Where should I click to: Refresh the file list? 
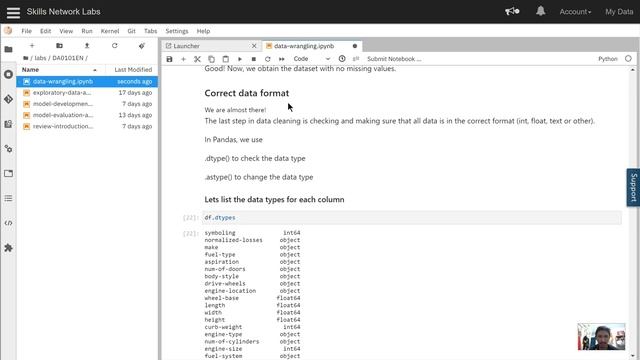(115, 46)
